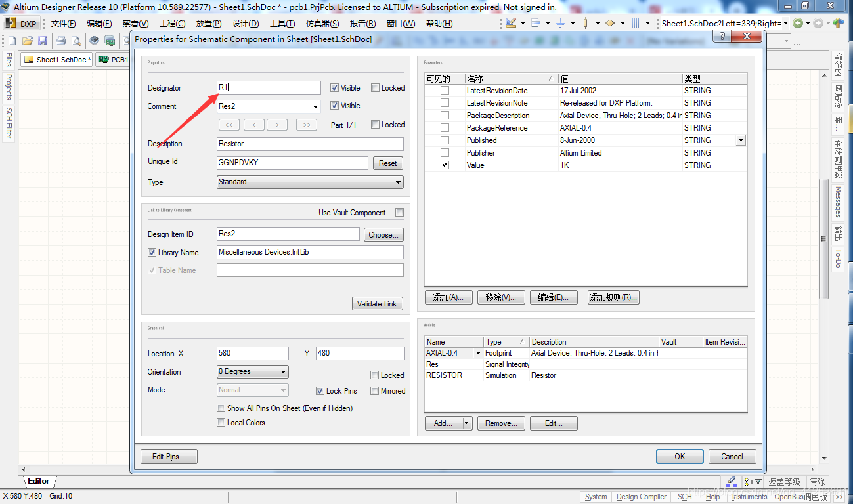The width and height of the screenshot is (853, 504).
Task: Open the 文件(F) menu
Action: tap(64, 24)
